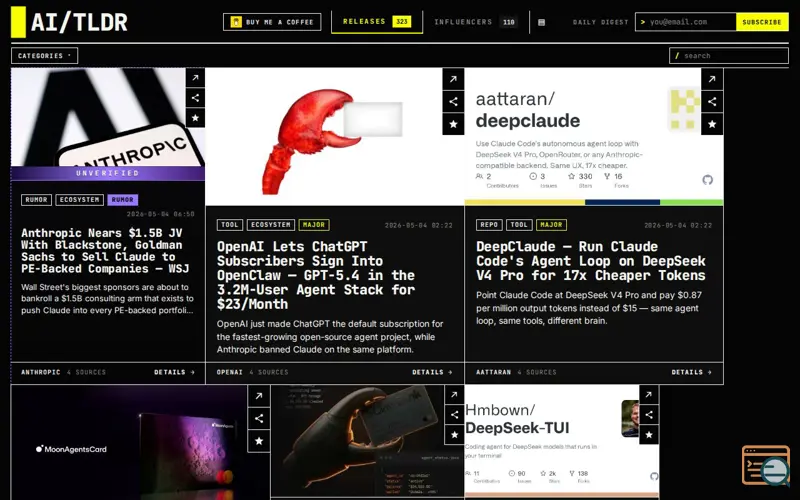Click the AATTARAN source label in the card footer
The height and width of the screenshot is (500, 800).
click(x=493, y=372)
